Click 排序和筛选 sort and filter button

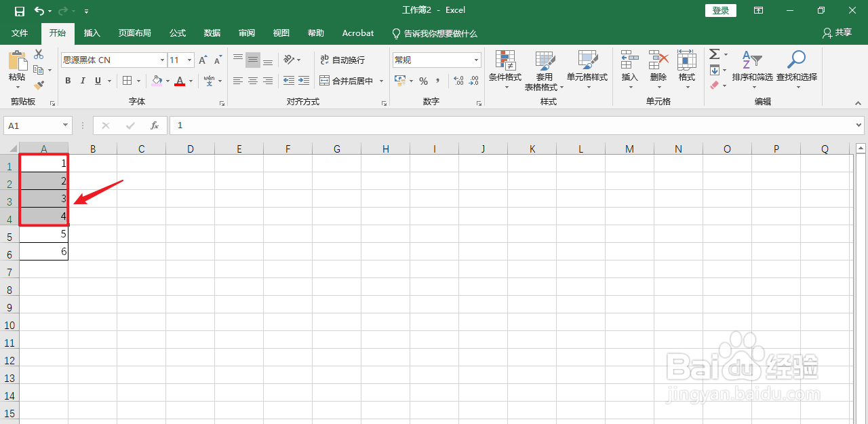(753, 70)
